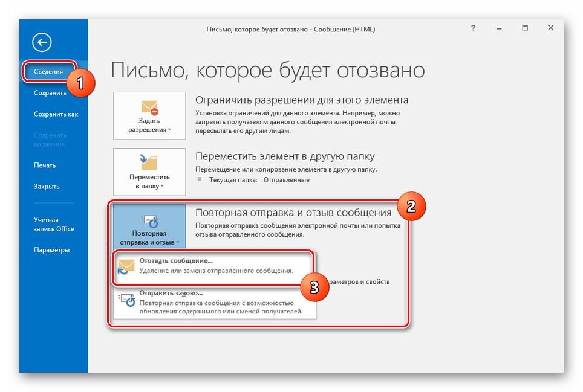
Task: Click the back arrow circle icon
Action: 42,42
